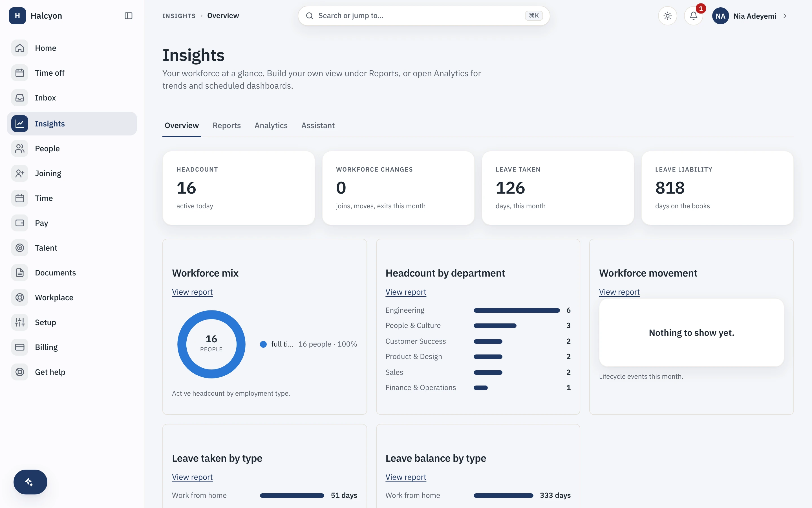Click the Halcyon H logo

coord(17,16)
